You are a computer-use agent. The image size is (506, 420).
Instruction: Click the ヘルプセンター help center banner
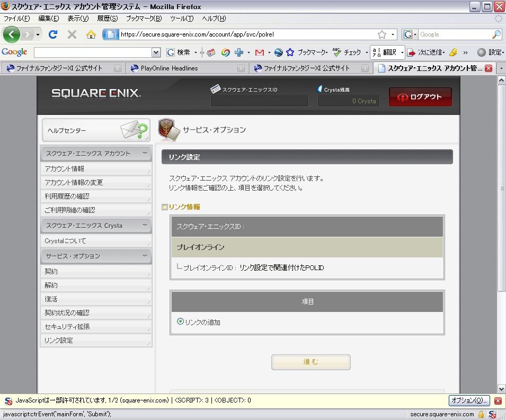(96, 130)
